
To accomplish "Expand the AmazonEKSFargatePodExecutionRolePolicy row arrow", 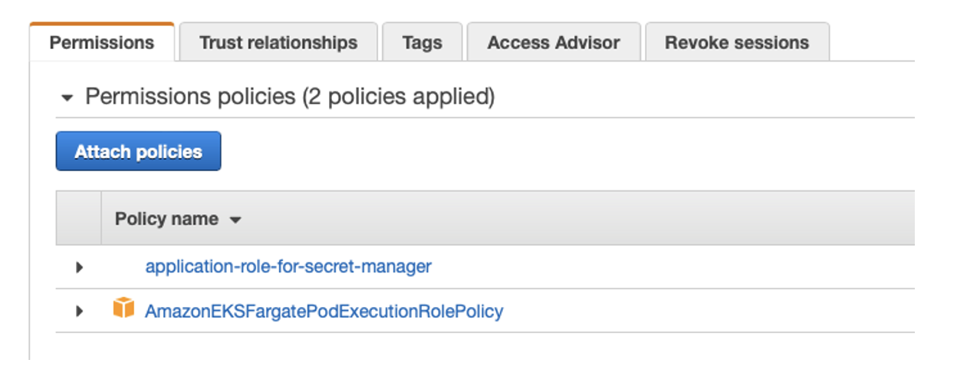I will [79, 312].
